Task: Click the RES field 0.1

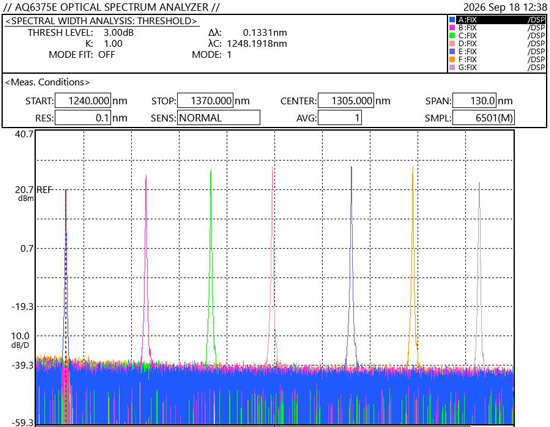Action: 83,118
